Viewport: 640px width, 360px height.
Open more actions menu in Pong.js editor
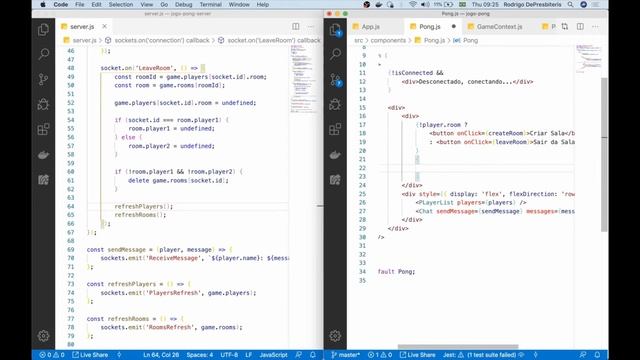click(x=596, y=27)
